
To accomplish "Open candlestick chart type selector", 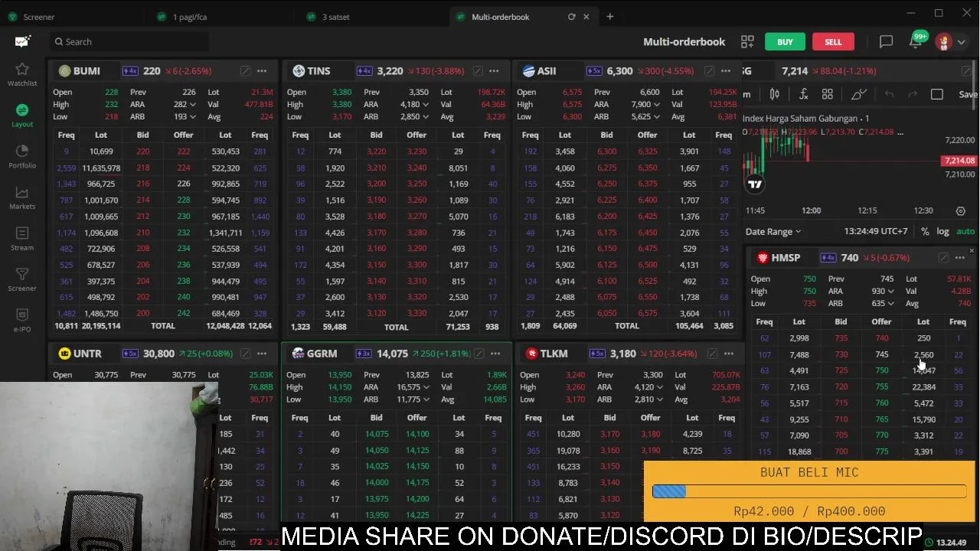I will coord(775,94).
